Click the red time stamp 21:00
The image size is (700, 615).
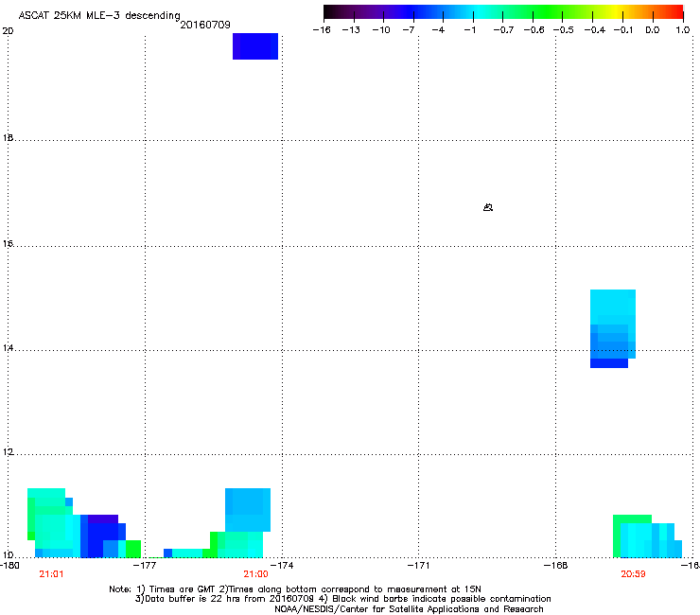click(x=255, y=574)
